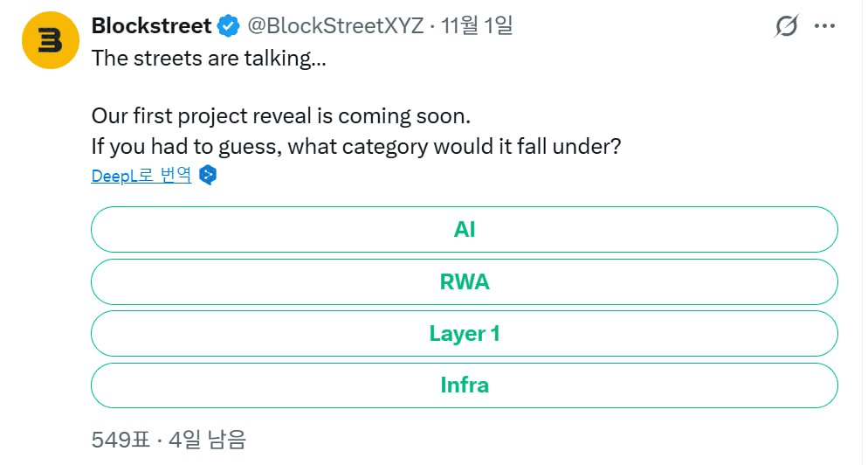Select RWA in the poll

pyautogui.click(x=464, y=281)
